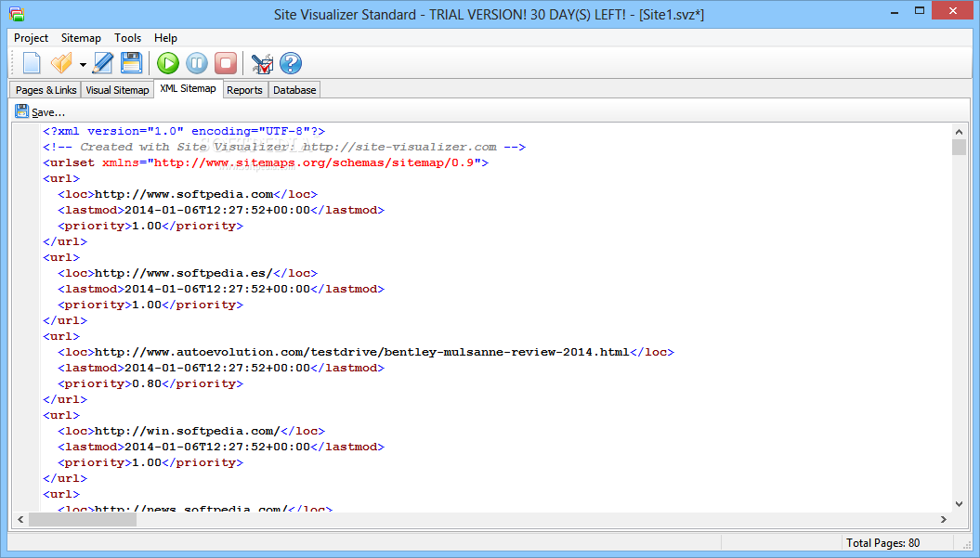Minimize the Site Visualizer window
This screenshot has height=558, width=980.
point(895,12)
